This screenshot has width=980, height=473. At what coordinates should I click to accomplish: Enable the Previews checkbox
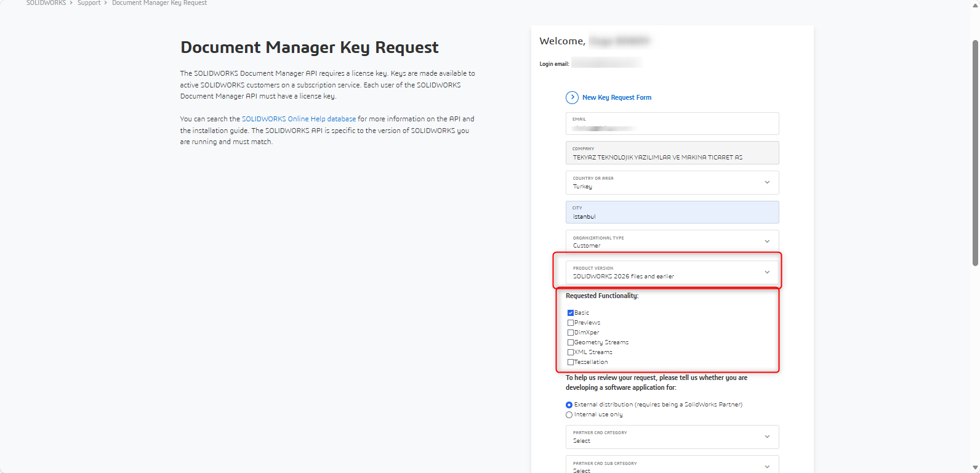571,323
